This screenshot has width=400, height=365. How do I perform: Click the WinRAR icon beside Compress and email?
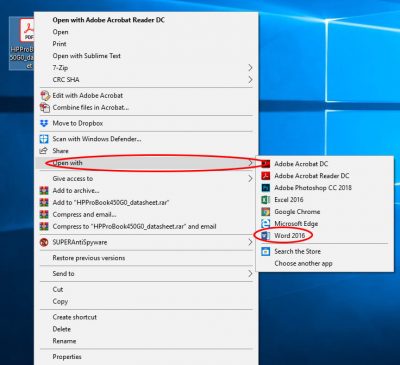[x=44, y=215]
